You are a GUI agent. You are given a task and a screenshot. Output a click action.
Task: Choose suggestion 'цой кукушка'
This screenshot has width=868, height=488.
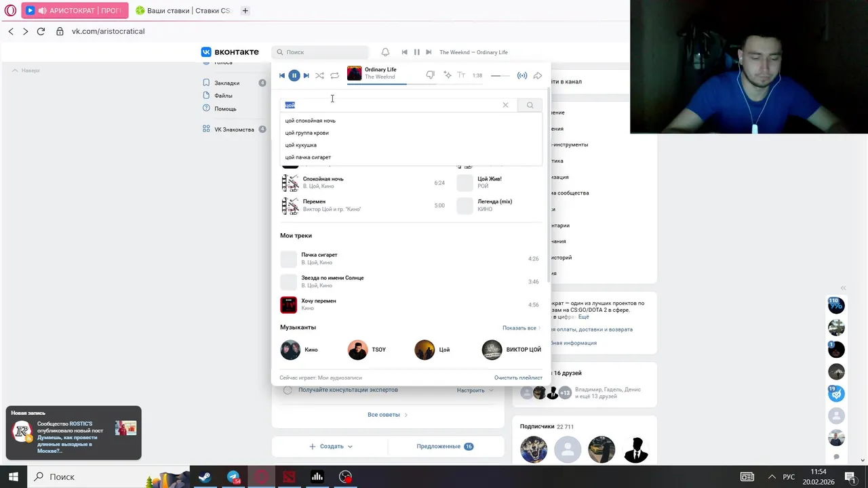(x=300, y=145)
